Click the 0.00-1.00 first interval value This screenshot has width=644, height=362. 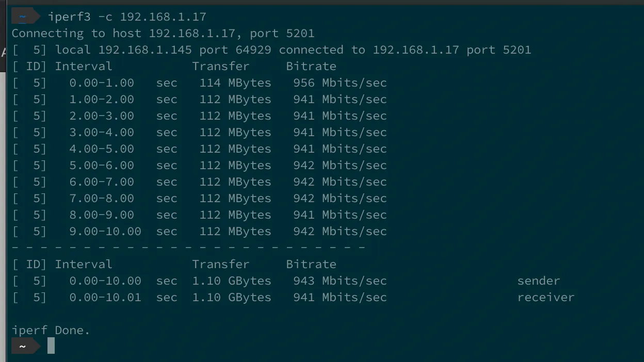point(102,83)
